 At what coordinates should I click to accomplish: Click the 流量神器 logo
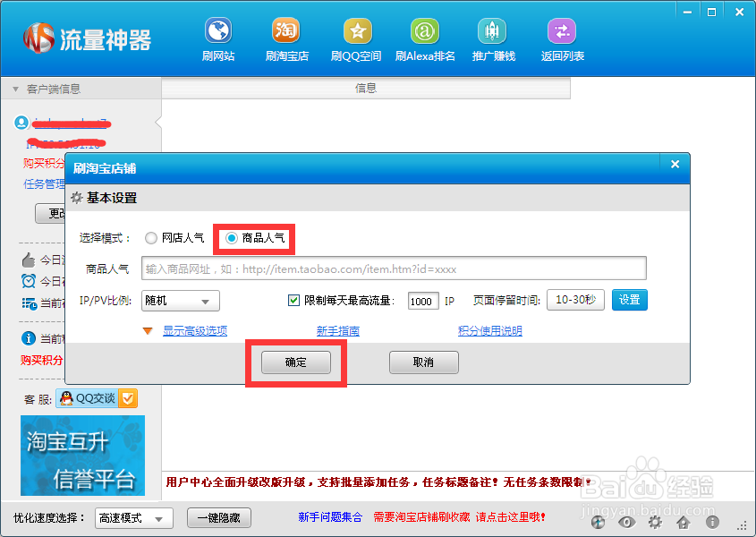(x=88, y=38)
